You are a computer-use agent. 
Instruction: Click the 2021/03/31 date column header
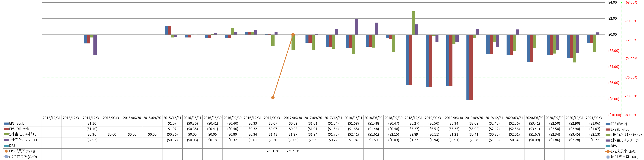click(x=595, y=118)
